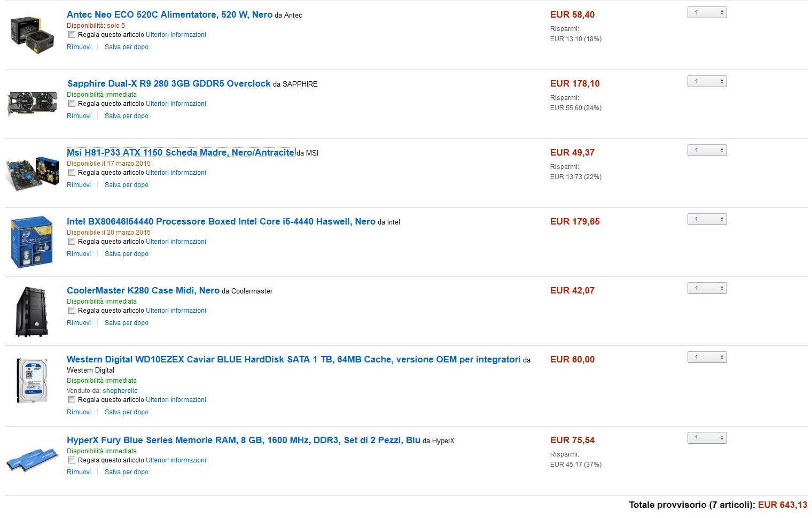The image size is (812, 518).
Task: Expand quantity selector for Western Digital disk
Action: 707,357
